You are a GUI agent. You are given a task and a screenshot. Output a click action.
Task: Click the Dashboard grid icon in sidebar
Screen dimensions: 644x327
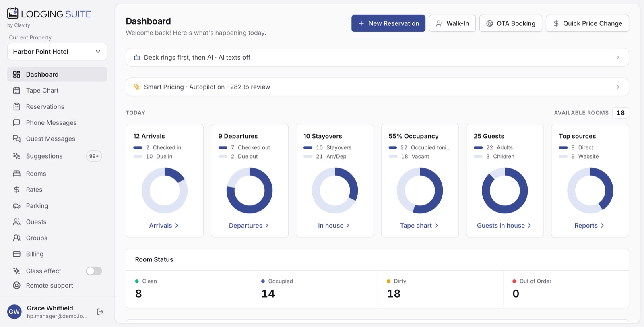click(x=17, y=75)
